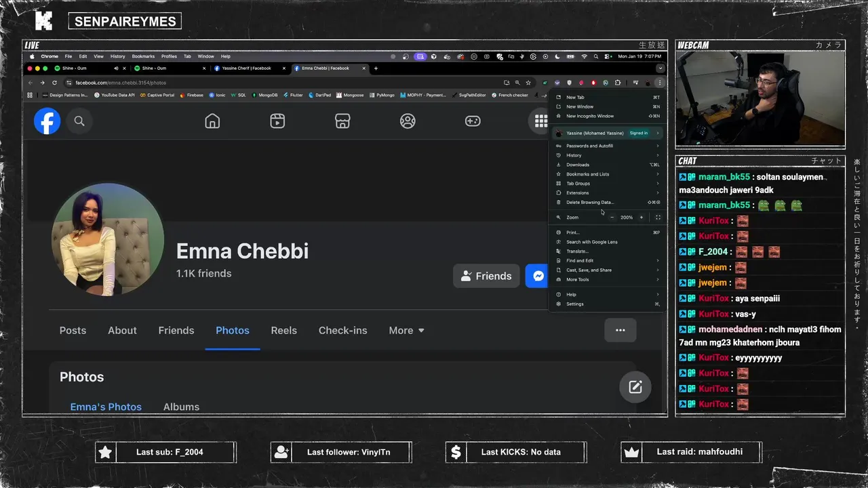Image resolution: width=868 pixels, height=488 pixels.
Task: Open the Facebook Groups icon
Action: pos(408,121)
